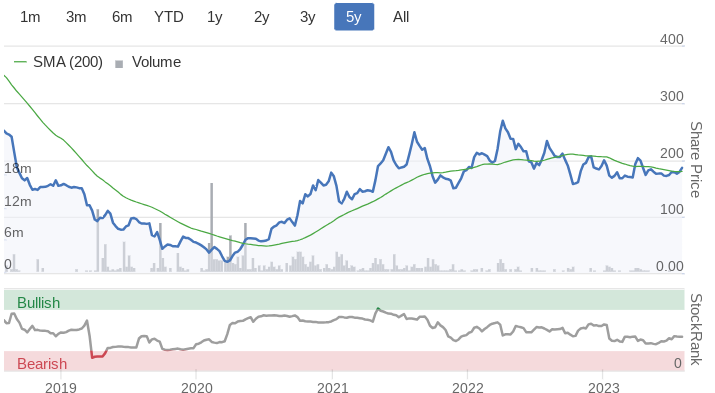Image resolution: width=715 pixels, height=393 pixels.
Task: Click the StockRank axis title
Action: point(695,329)
